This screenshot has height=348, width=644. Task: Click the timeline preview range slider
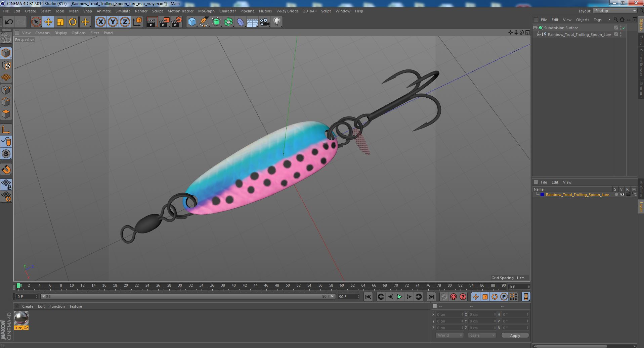click(188, 296)
